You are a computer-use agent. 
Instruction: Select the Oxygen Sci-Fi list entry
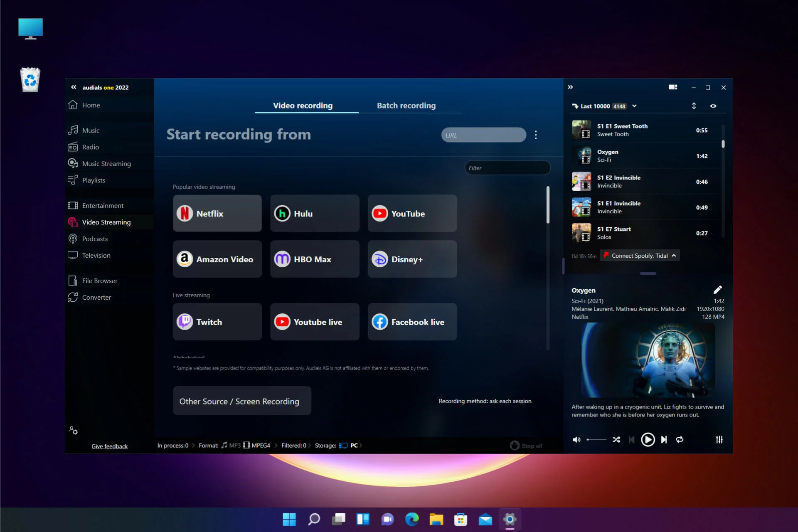pos(645,156)
